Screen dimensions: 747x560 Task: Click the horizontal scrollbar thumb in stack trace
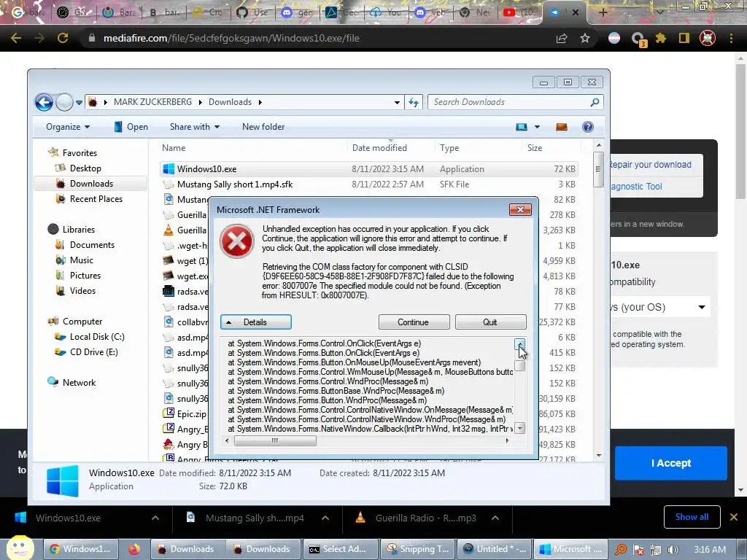pos(275,440)
